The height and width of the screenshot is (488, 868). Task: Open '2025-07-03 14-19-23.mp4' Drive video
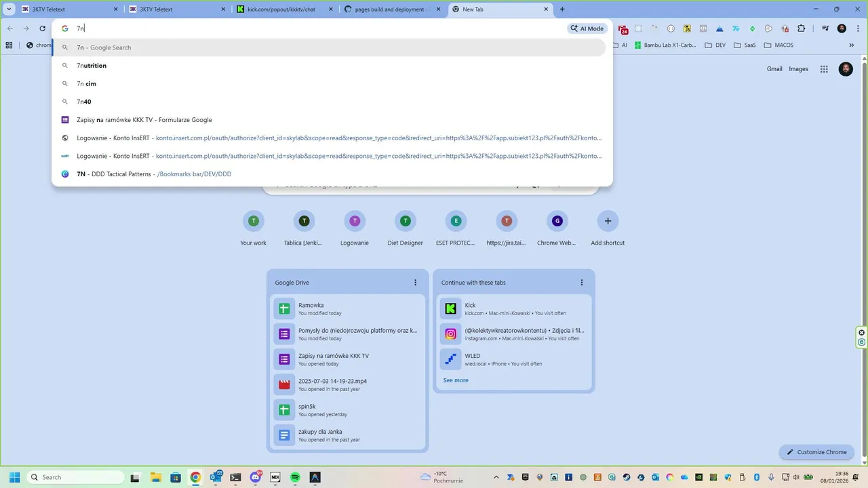pos(349,385)
